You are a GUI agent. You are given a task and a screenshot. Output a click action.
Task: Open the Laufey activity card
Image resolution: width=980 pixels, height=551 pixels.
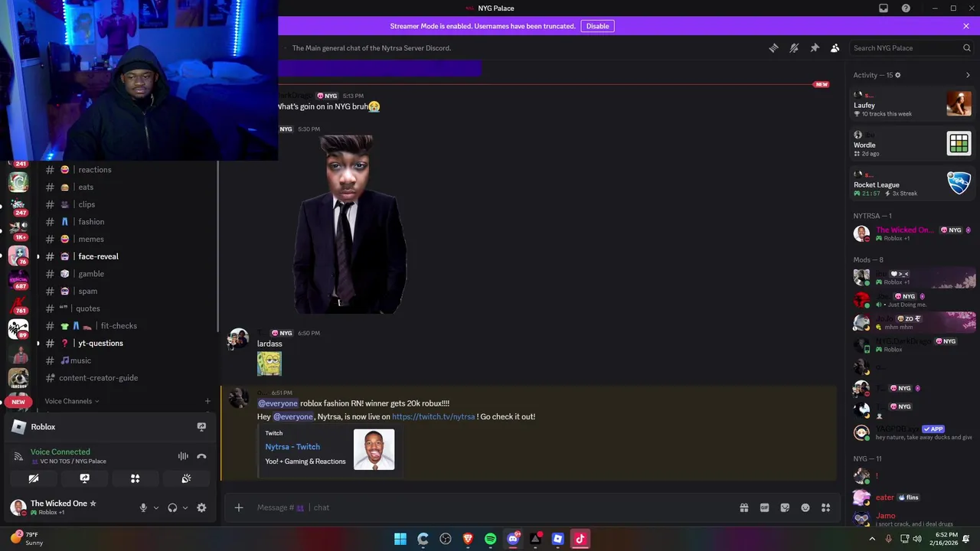(913, 103)
